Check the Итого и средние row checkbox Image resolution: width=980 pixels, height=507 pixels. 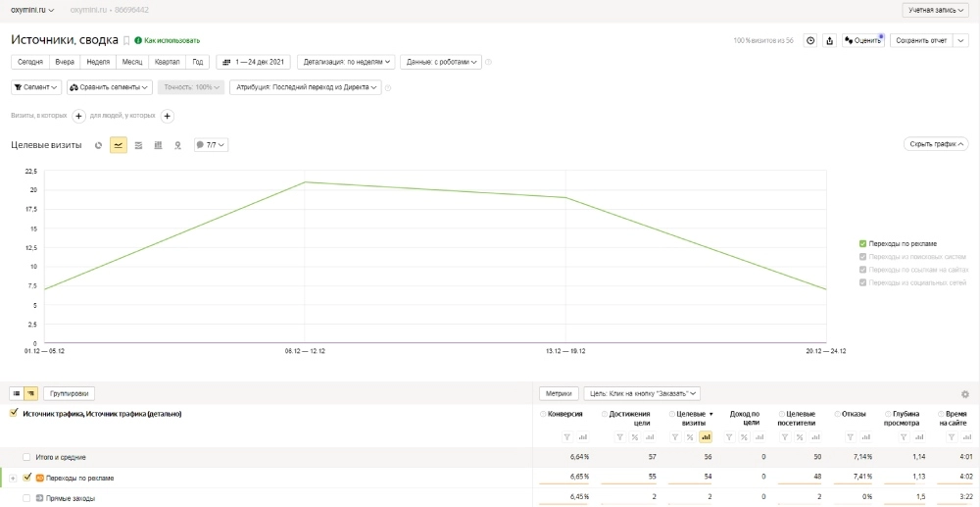tap(26, 458)
